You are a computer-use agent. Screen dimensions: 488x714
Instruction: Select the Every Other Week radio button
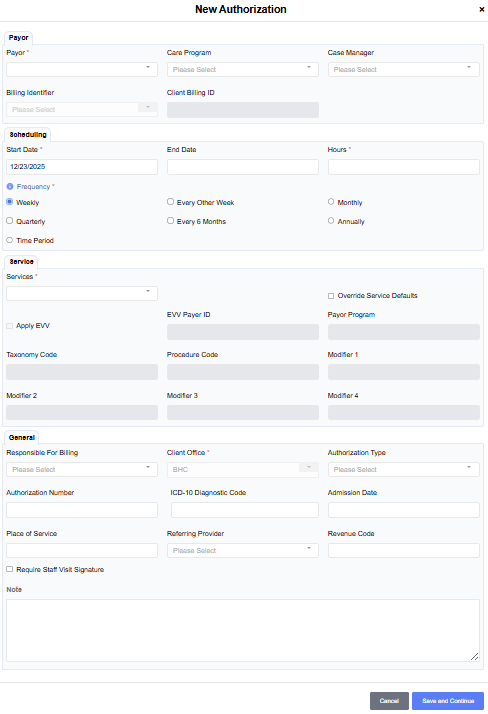(170, 202)
